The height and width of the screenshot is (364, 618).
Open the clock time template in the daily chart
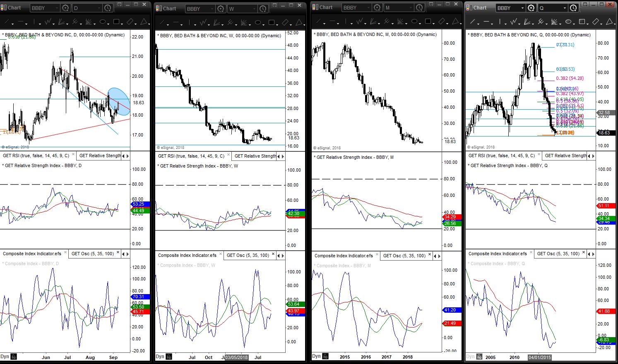[108, 8]
